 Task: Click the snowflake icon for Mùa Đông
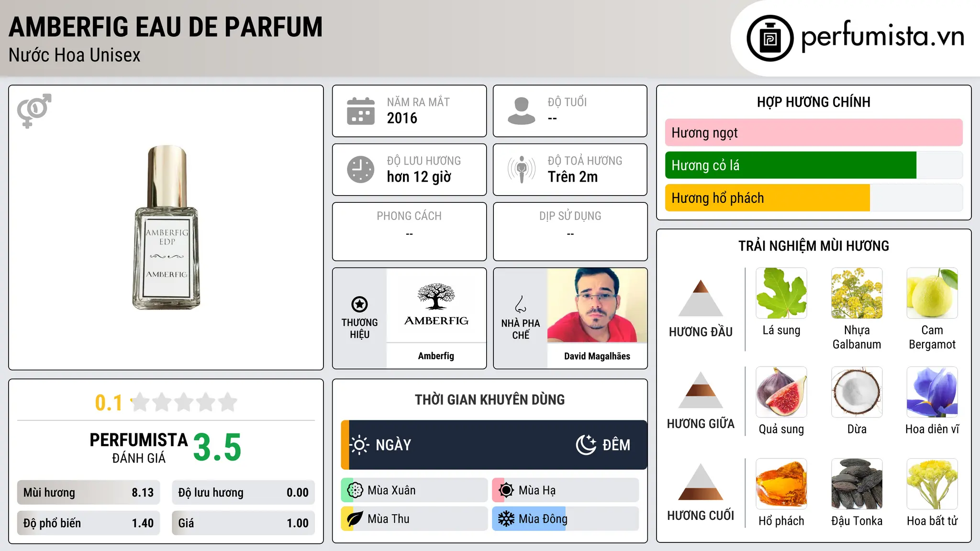[x=506, y=519]
